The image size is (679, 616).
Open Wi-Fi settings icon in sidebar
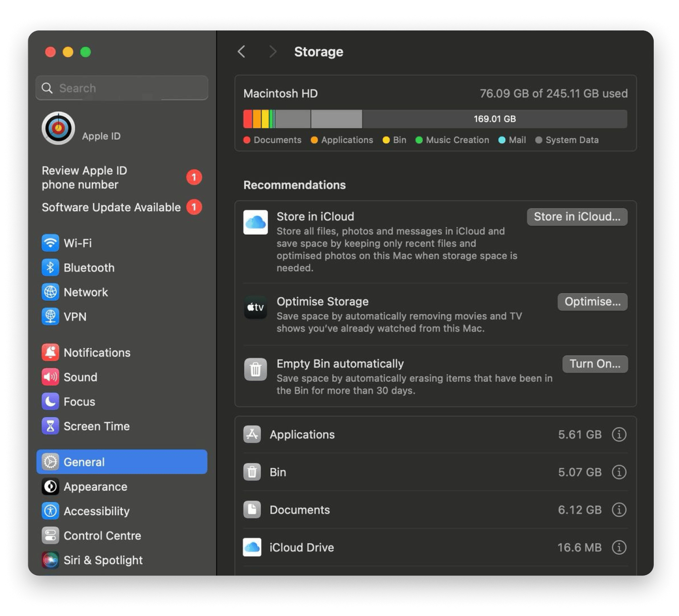(50, 243)
